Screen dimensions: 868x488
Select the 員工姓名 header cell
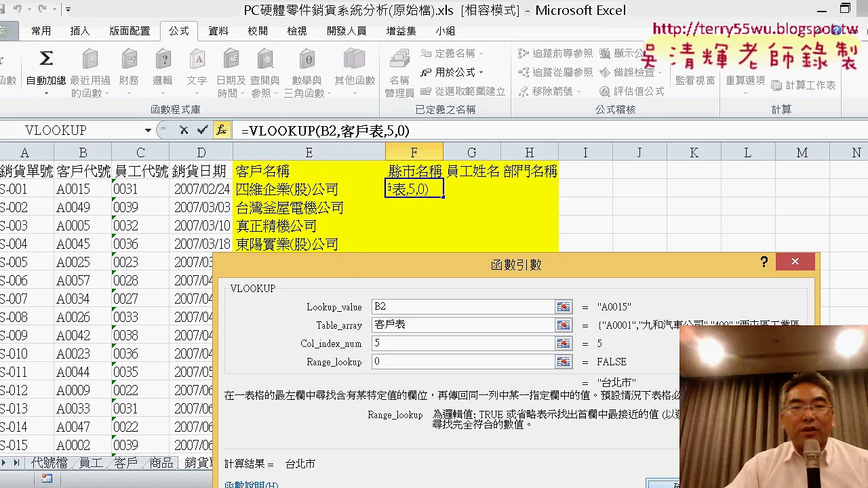[473, 171]
